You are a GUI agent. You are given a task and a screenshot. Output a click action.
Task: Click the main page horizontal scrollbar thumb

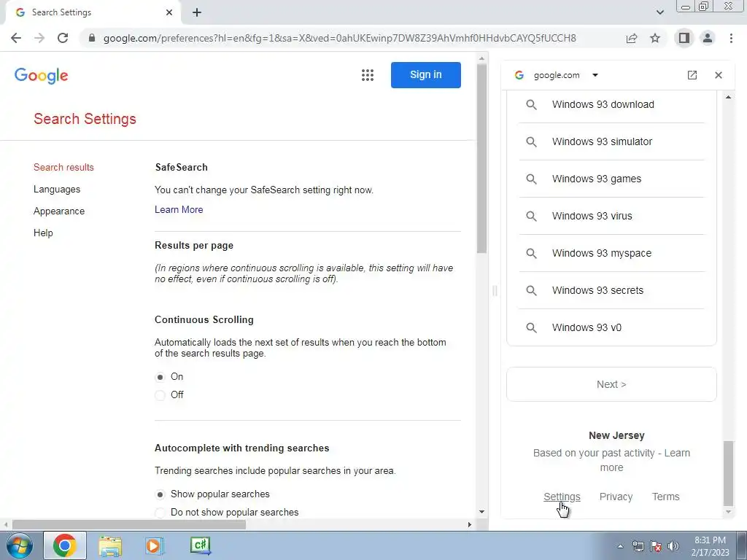pyautogui.click(x=129, y=525)
